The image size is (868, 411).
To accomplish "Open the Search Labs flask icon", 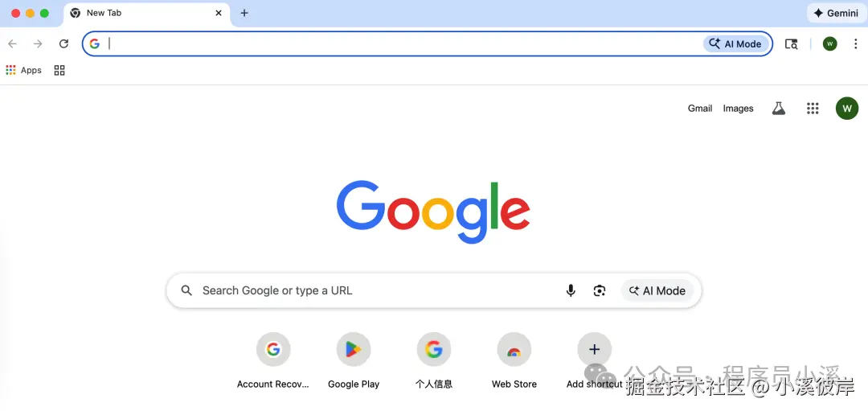I will coord(778,109).
